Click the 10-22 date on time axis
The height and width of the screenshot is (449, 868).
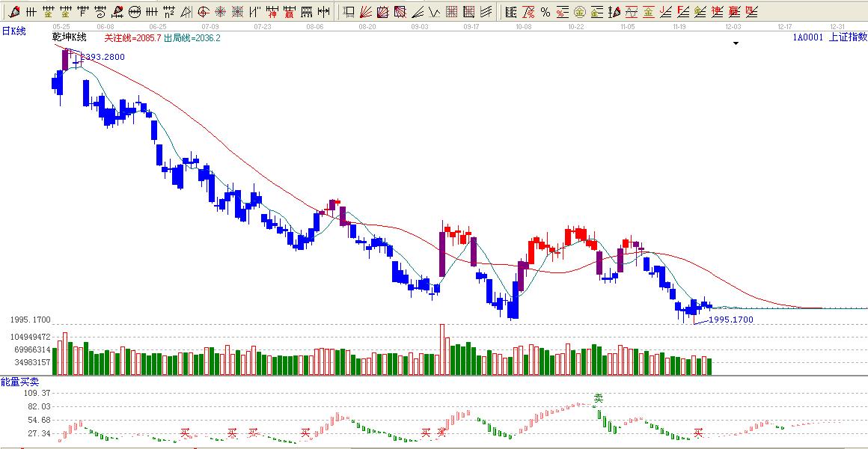pyautogui.click(x=575, y=25)
